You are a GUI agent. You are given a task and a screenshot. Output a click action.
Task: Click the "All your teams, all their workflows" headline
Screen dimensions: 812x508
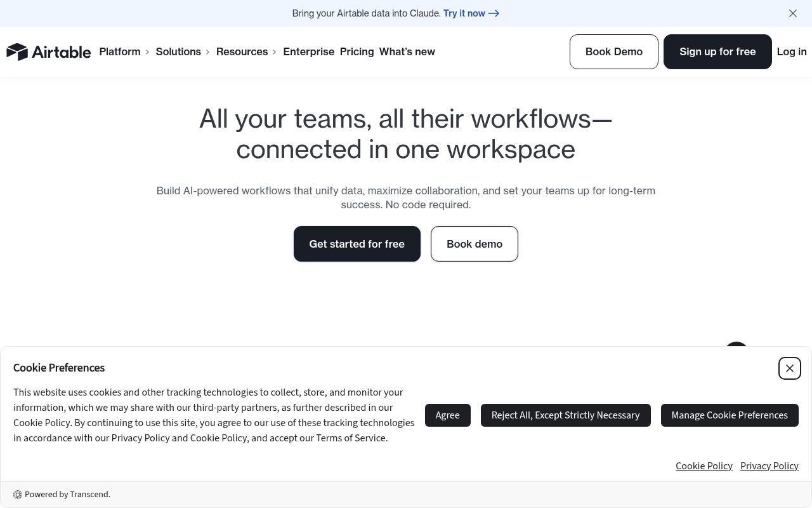(406, 134)
